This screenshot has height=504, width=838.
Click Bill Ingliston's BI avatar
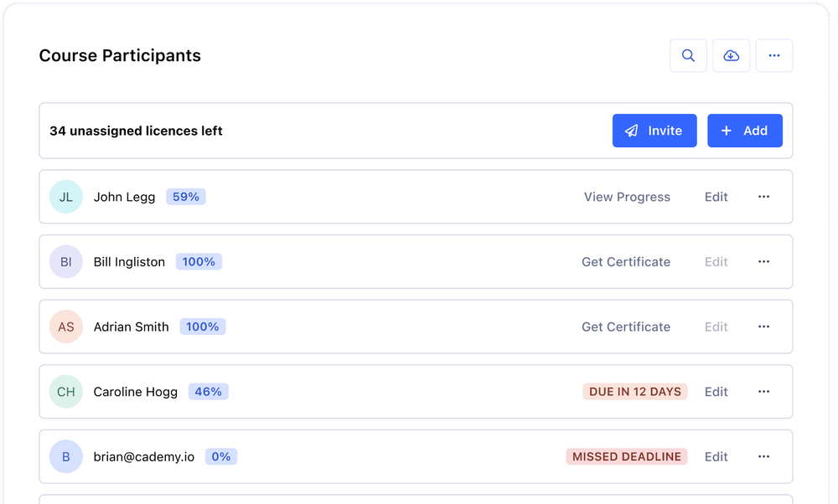pos(66,261)
